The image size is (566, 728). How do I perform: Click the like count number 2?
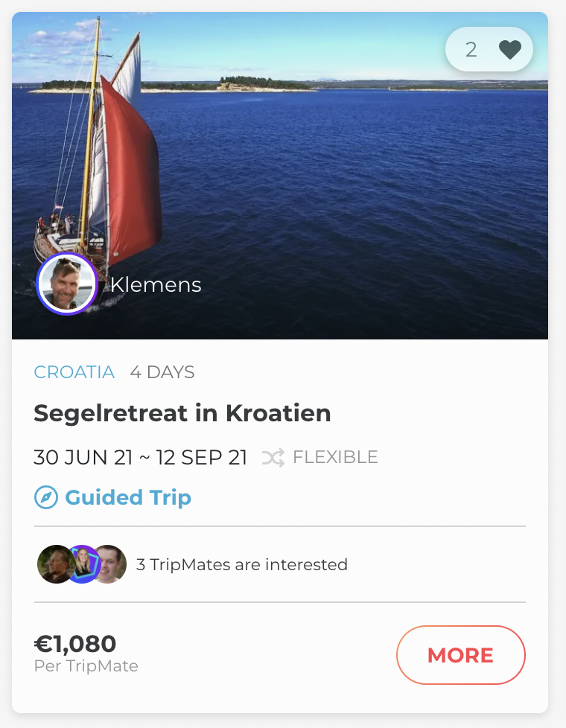coord(471,50)
